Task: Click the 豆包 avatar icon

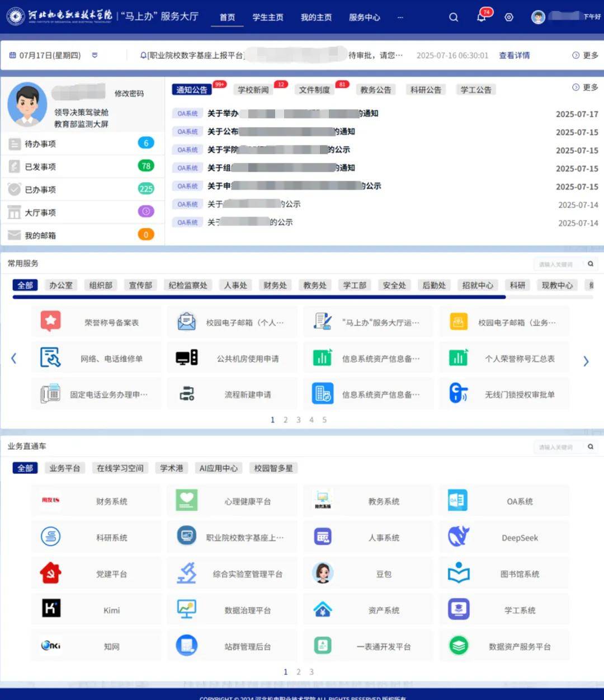Action: (323, 573)
